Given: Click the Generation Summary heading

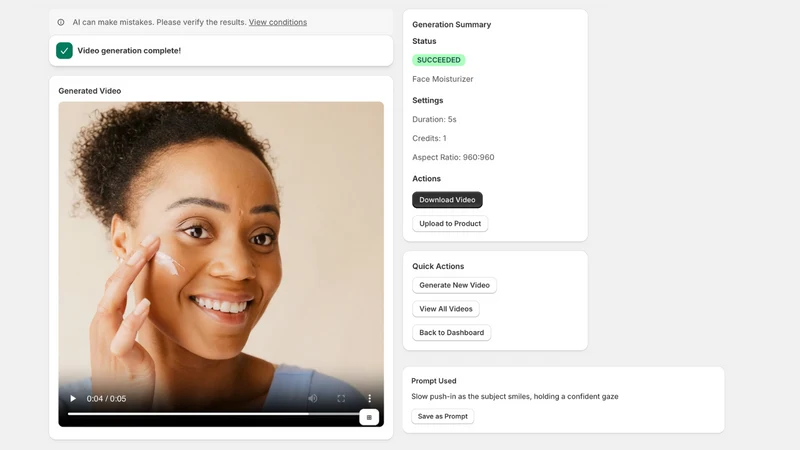Looking at the screenshot, I should (452, 24).
